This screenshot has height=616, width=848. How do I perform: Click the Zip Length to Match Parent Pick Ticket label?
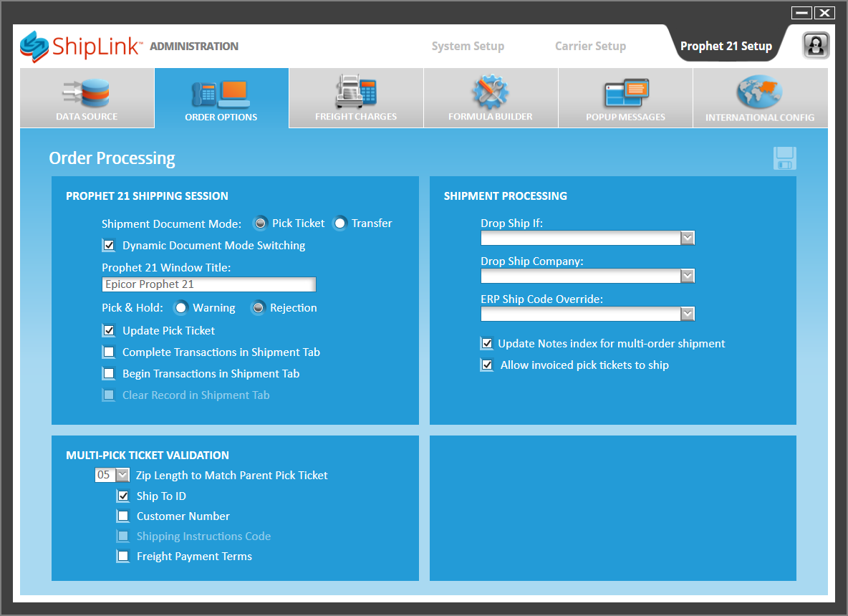[x=231, y=476]
